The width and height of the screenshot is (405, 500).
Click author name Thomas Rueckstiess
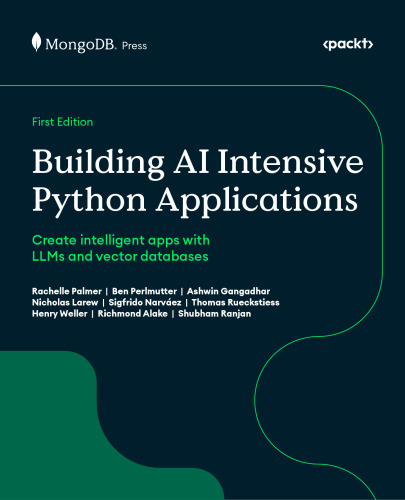235,303
